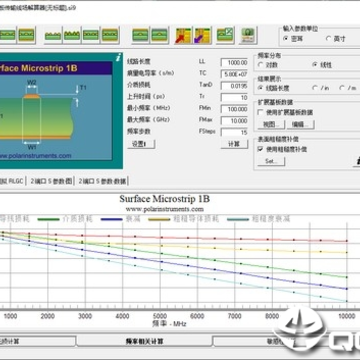Open the blue italic i info icon
This screenshot has width=360, height=360.
(x=118, y=58)
